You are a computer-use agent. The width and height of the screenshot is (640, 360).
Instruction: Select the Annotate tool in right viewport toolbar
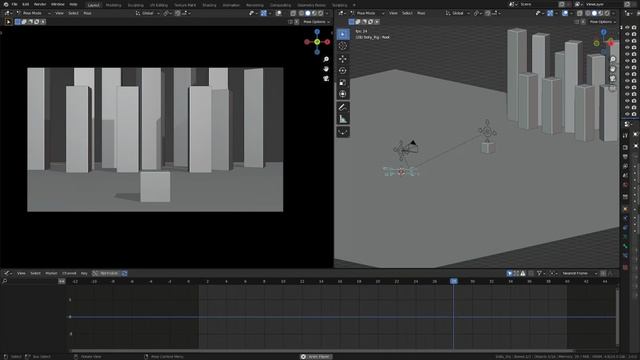[343, 107]
